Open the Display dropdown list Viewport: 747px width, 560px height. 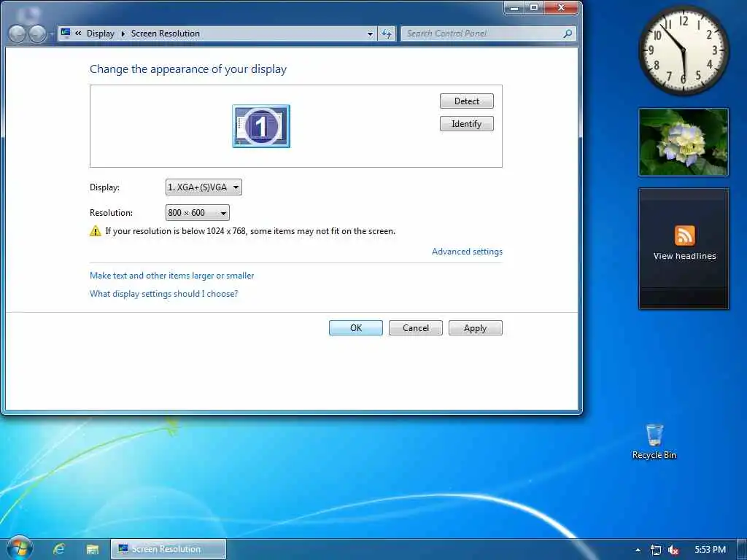(x=204, y=187)
